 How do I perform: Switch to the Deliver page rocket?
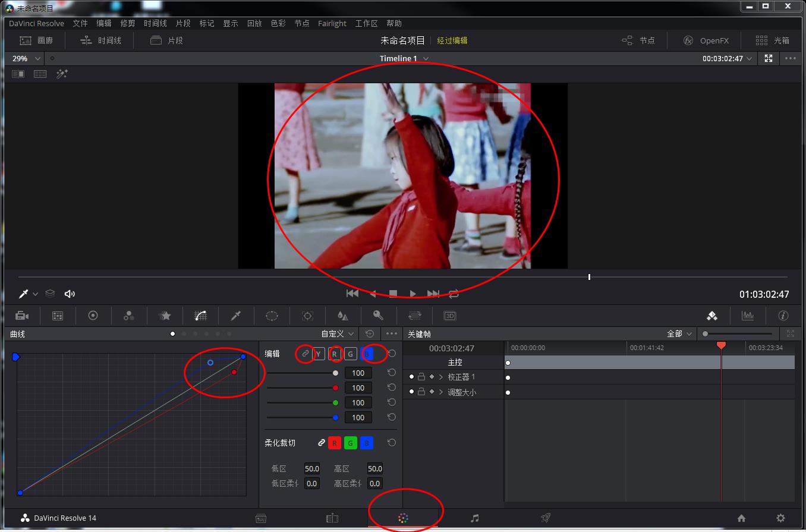click(546, 518)
